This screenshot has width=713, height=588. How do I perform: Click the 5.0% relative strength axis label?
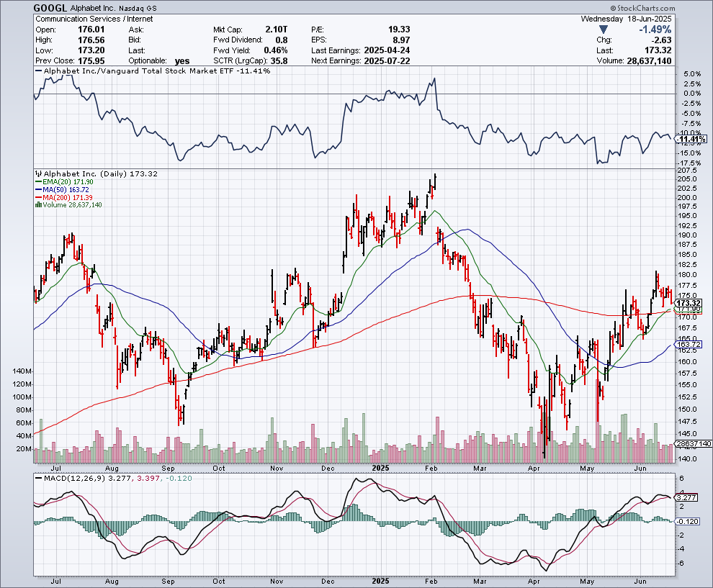[x=691, y=73]
